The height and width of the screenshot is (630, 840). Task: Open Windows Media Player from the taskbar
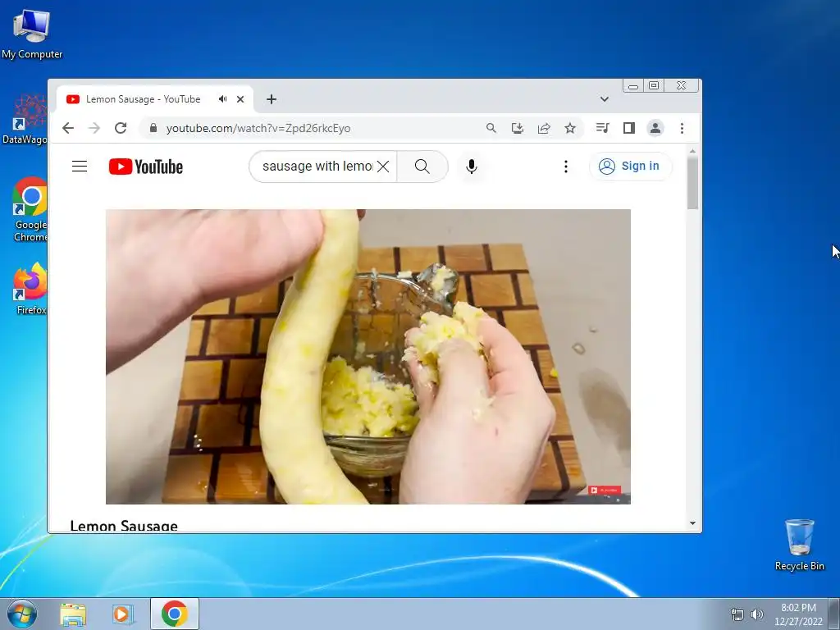pos(123,614)
